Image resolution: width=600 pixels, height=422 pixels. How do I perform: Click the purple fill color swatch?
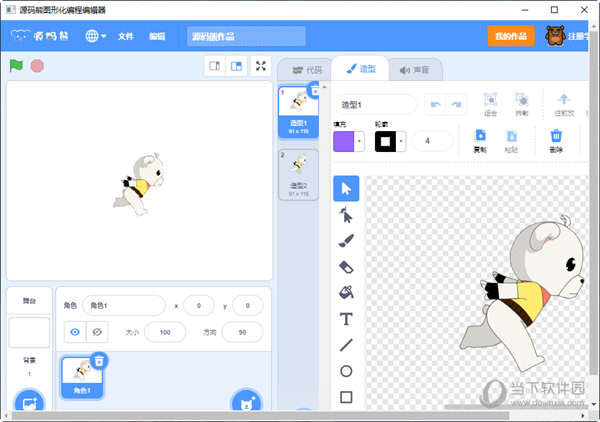[x=344, y=141]
